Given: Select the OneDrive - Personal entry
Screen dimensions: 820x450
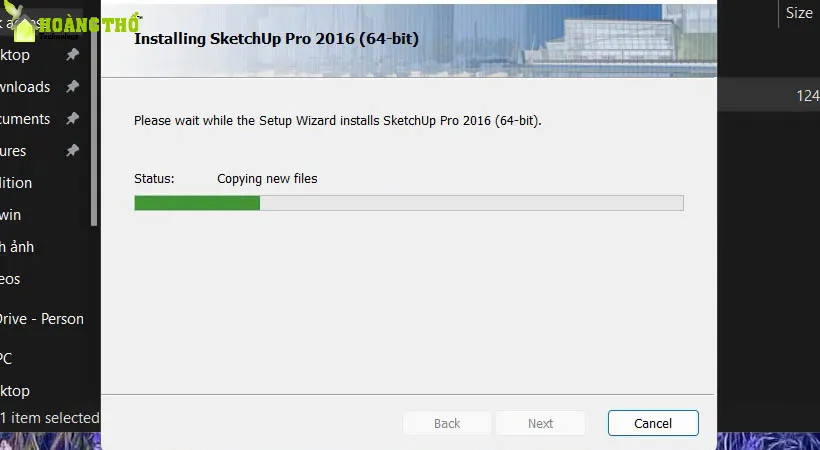Looking at the screenshot, I should point(42,319).
